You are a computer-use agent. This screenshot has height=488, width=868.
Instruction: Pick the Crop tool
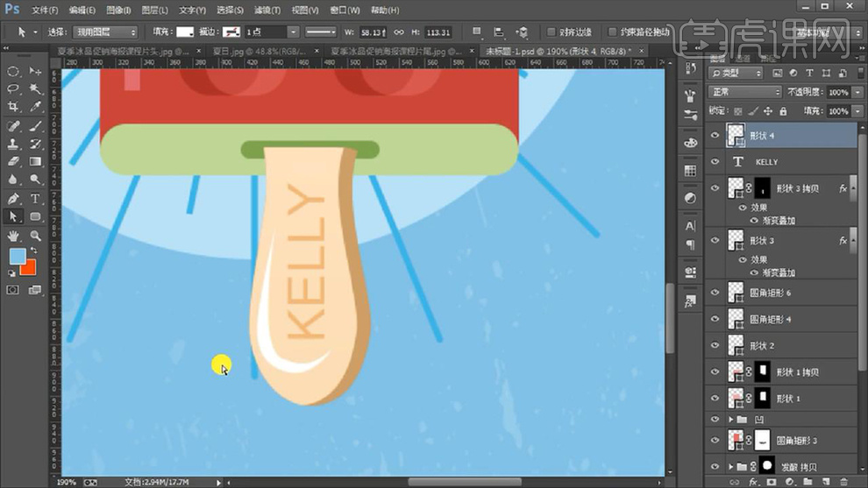(14, 107)
